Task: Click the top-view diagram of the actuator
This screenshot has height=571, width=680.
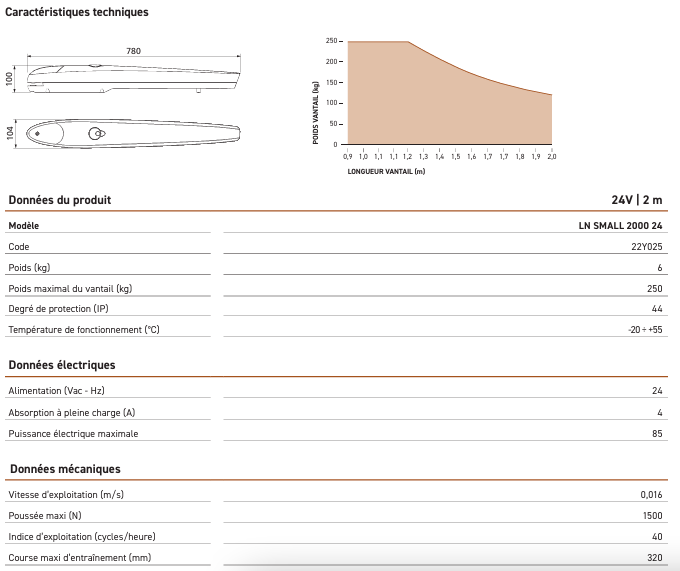Action: [x=135, y=134]
